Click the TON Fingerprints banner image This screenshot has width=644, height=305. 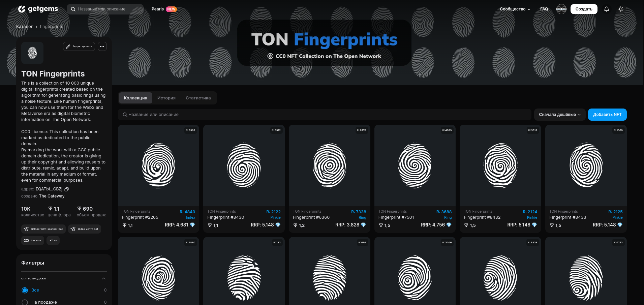coord(324,43)
